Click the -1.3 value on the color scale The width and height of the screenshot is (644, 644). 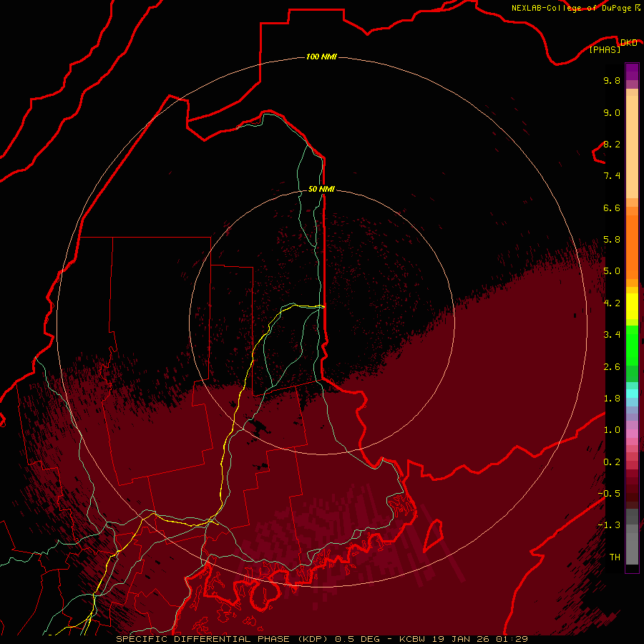pos(609,525)
